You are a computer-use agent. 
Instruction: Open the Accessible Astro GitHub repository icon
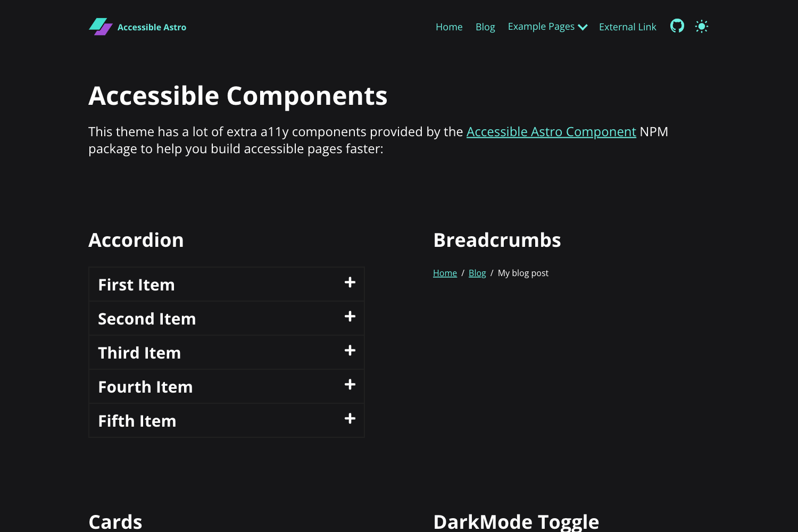tap(677, 26)
